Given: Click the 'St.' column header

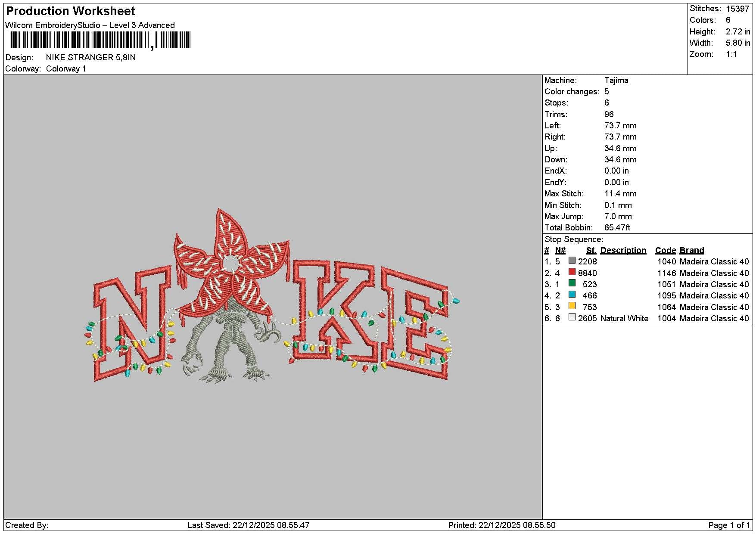Looking at the screenshot, I should coord(591,251).
